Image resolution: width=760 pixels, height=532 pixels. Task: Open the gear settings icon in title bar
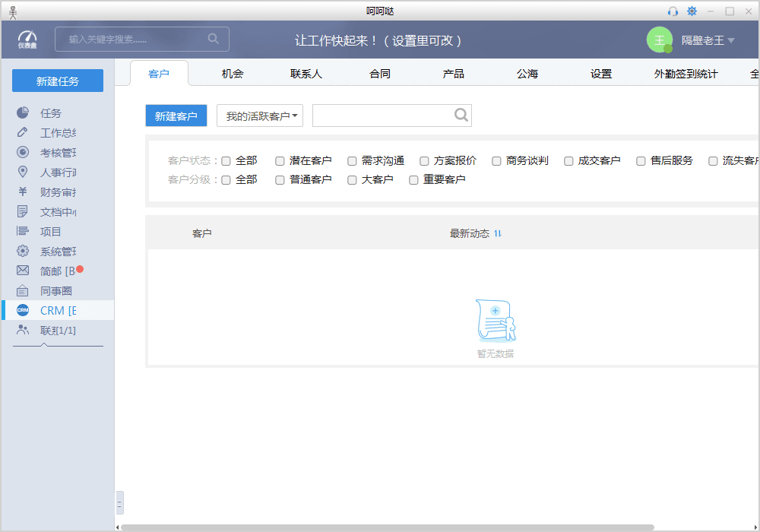click(692, 11)
